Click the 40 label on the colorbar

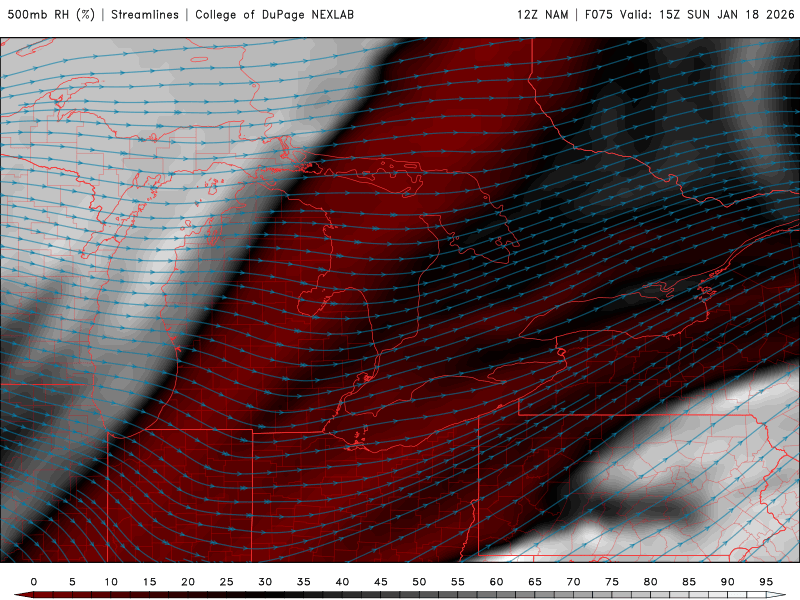[x=342, y=582]
